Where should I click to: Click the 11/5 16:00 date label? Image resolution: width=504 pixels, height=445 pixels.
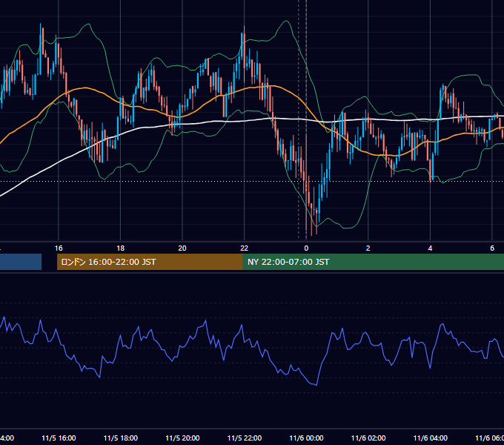59,438
